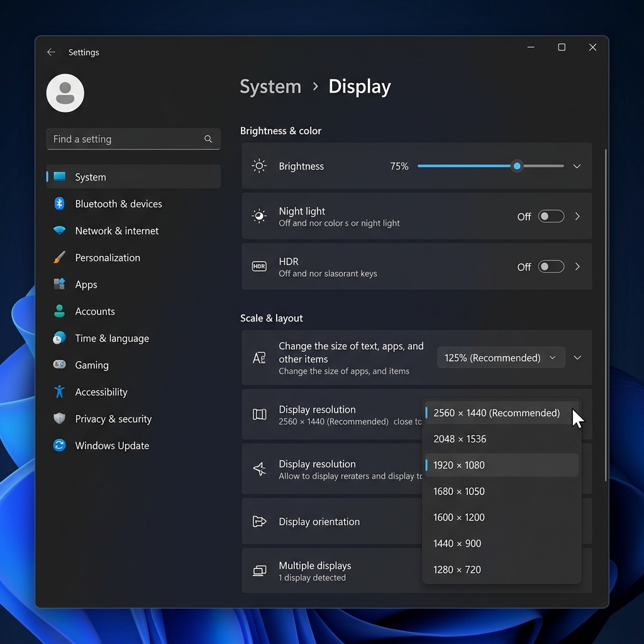This screenshot has height=644, width=644.
Task: Click the Bluetooth icon in sidebar
Action: [60, 203]
